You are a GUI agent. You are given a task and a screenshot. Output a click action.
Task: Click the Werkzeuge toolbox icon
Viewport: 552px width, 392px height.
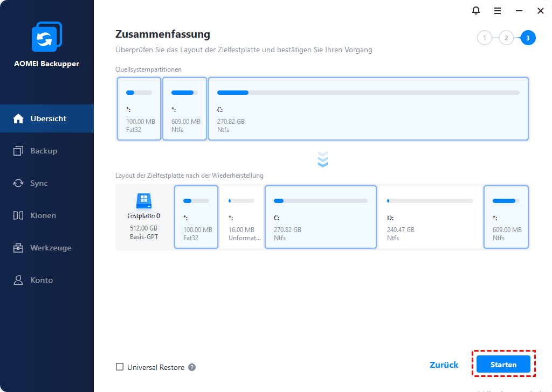pos(18,248)
